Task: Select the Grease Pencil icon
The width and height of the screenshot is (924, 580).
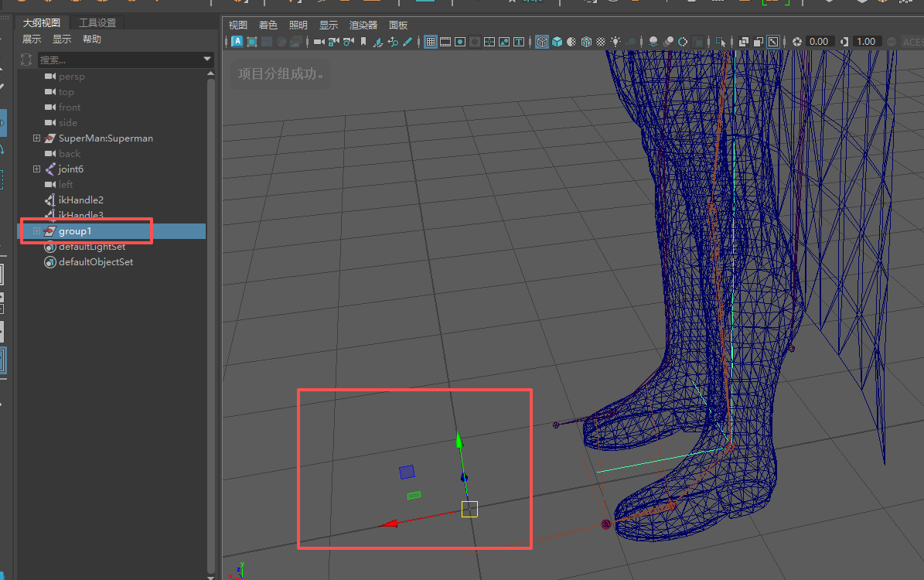Action: pos(407,41)
